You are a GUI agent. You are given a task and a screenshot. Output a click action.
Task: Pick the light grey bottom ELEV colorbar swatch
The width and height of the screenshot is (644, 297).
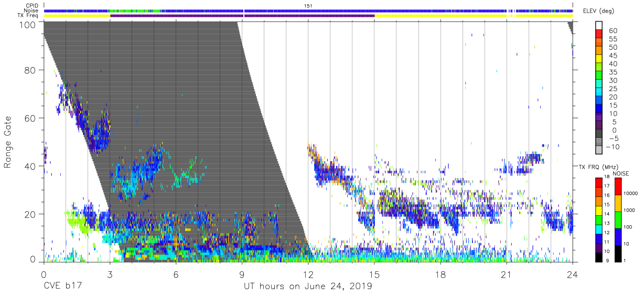pos(599,150)
